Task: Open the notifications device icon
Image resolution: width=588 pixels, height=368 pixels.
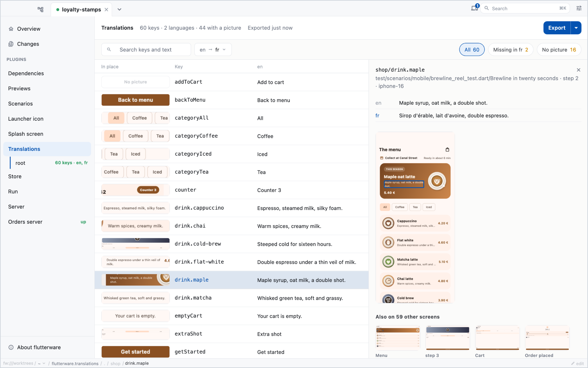Action: click(x=475, y=8)
